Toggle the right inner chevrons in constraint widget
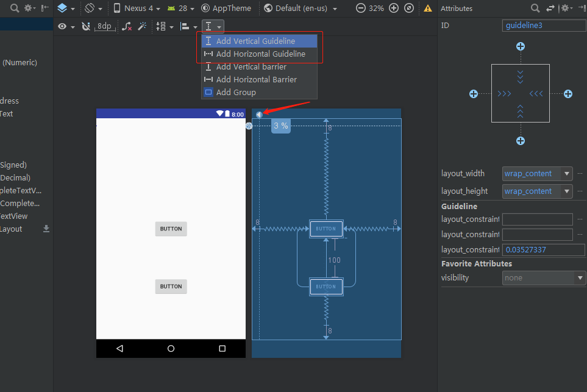Screen dimensions: 587x392 [536, 94]
